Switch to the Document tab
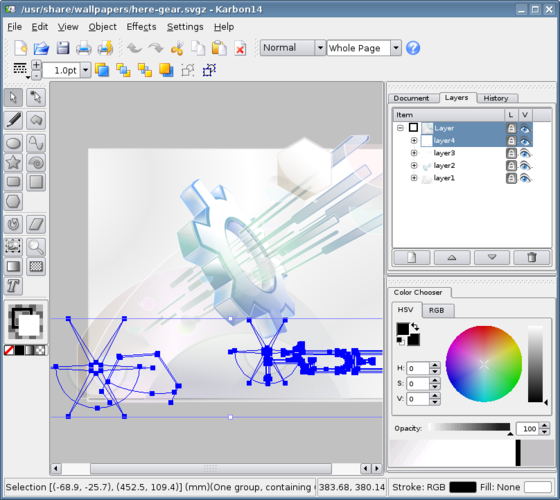This screenshot has width=560, height=500. pyautogui.click(x=411, y=98)
